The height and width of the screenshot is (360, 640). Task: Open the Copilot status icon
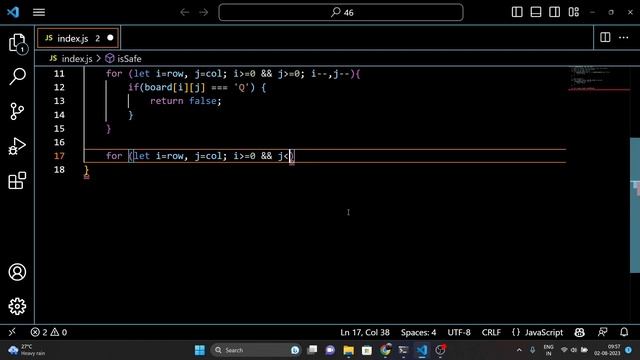pyautogui.click(x=580, y=332)
